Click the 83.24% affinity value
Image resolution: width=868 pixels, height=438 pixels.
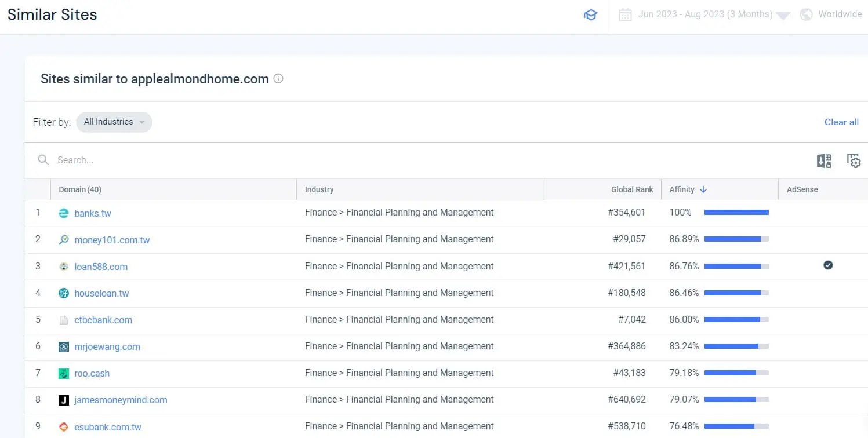point(684,346)
